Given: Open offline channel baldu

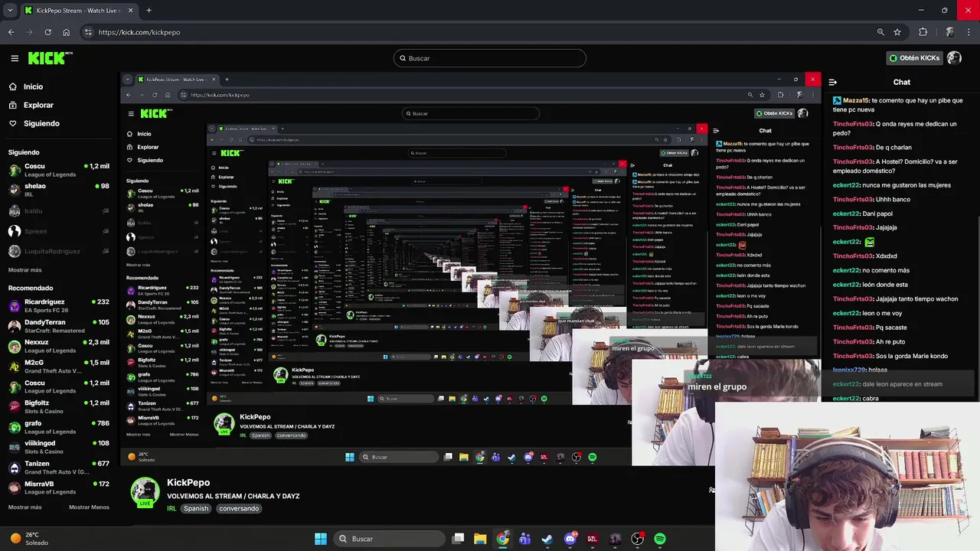Looking at the screenshot, I should tap(59, 210).
